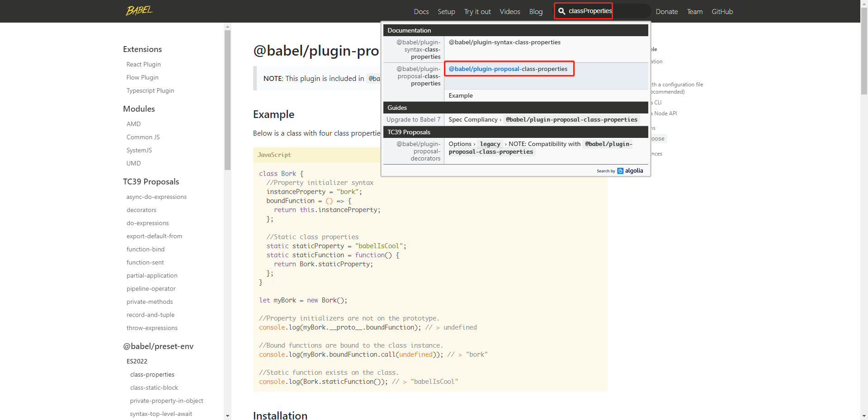Open the Team page
868x420 pixels.
click(x=695, y=12)
